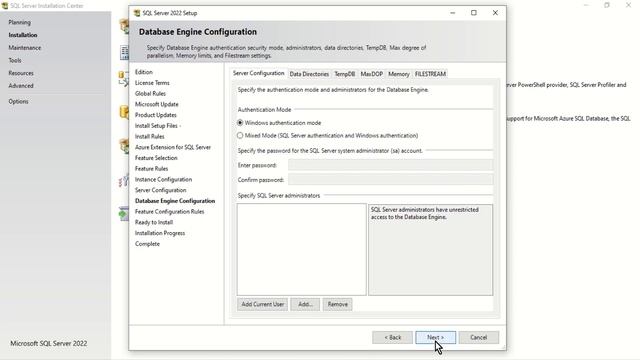
Task: Select Windows authentication mode radio button
Action: 240,123
